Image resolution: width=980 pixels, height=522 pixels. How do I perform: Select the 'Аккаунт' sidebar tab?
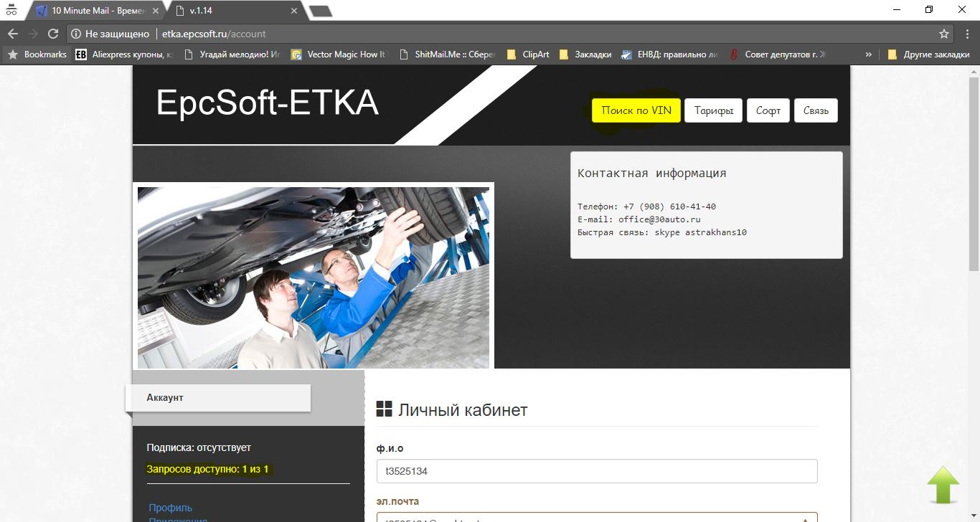click(218, 398)
